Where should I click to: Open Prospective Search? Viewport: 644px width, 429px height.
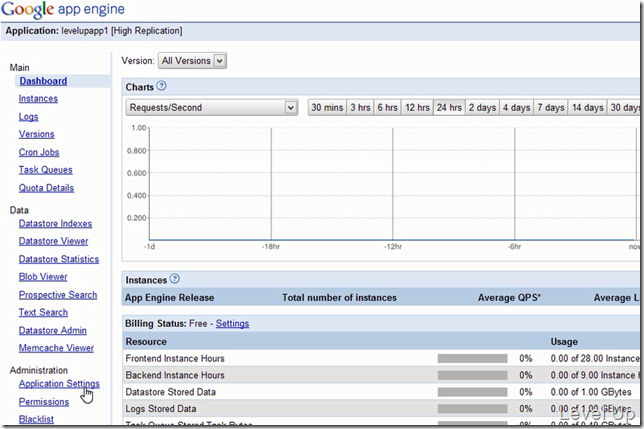pyautogui.click(x=58, y=295)
